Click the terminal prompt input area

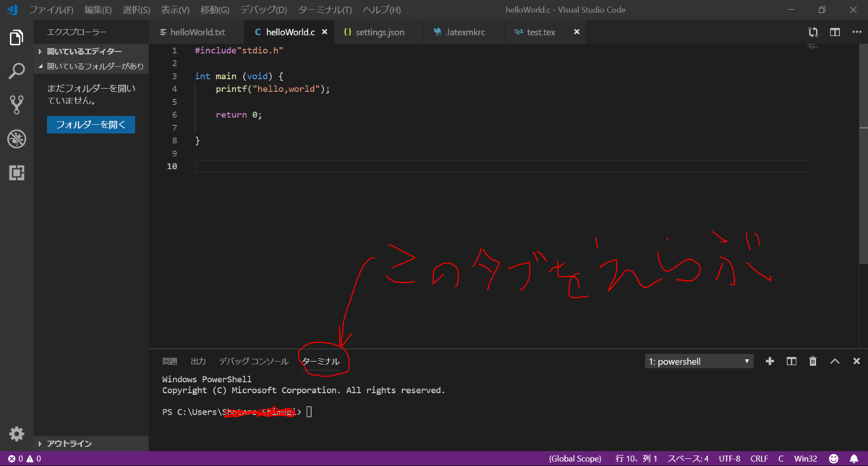(310, 412)
